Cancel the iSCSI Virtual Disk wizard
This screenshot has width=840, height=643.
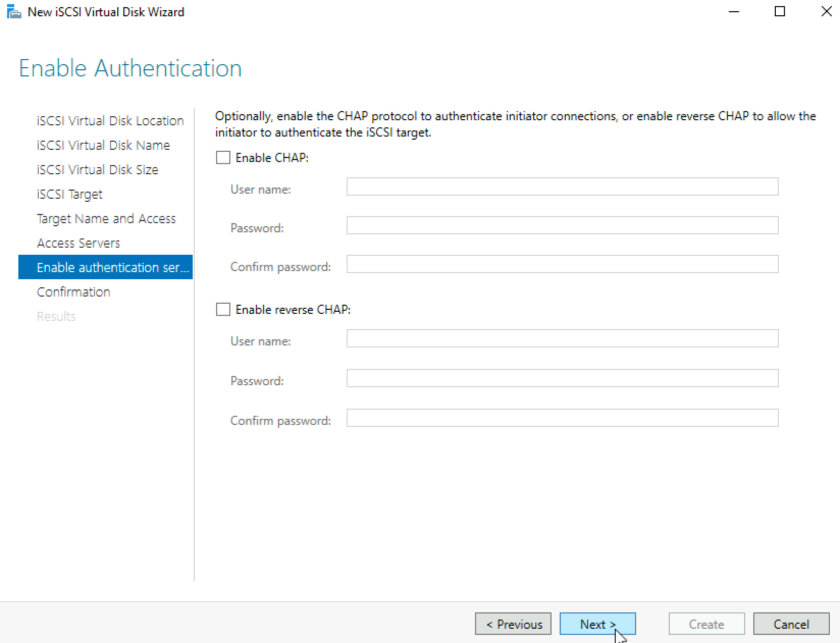792,624
